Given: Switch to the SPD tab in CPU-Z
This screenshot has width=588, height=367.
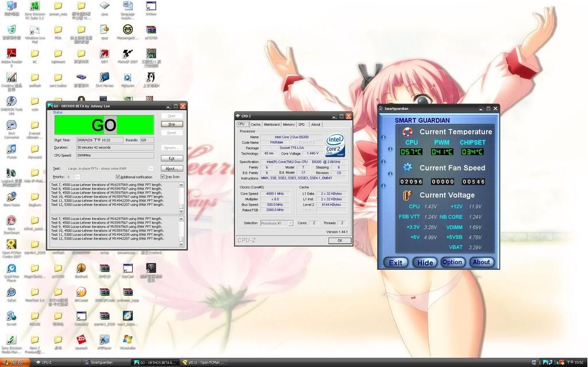Looking at the screenshot, I should [x=302, y=125].
